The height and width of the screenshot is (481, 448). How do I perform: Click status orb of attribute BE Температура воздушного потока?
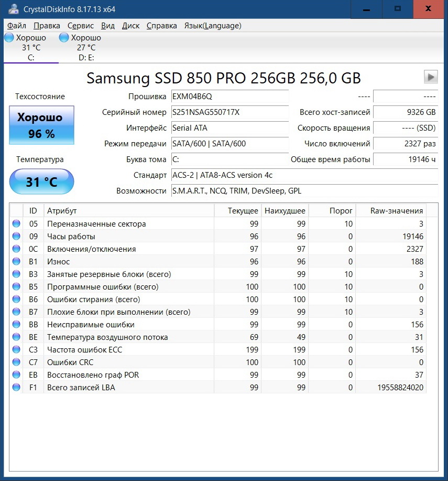(x=16, y=337)
